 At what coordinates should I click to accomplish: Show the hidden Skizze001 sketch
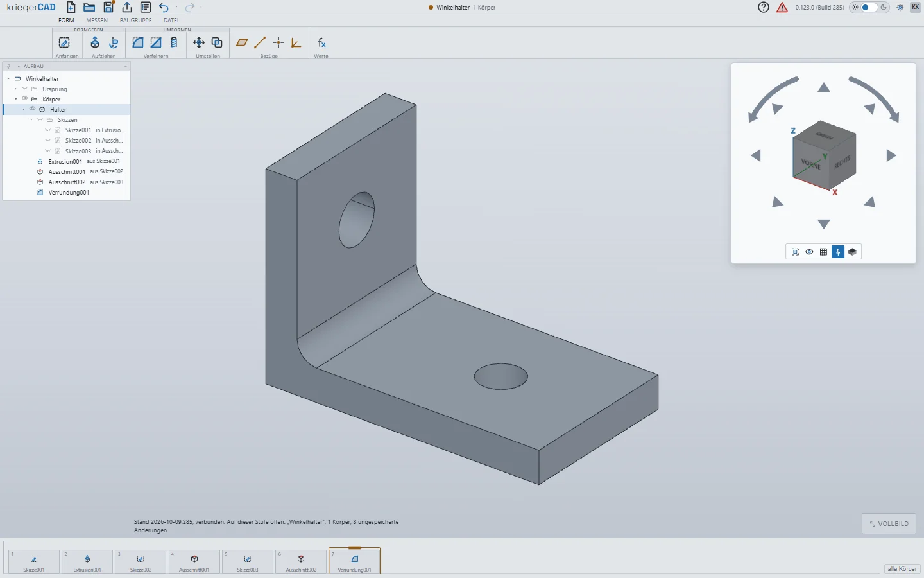coord(48,130)
